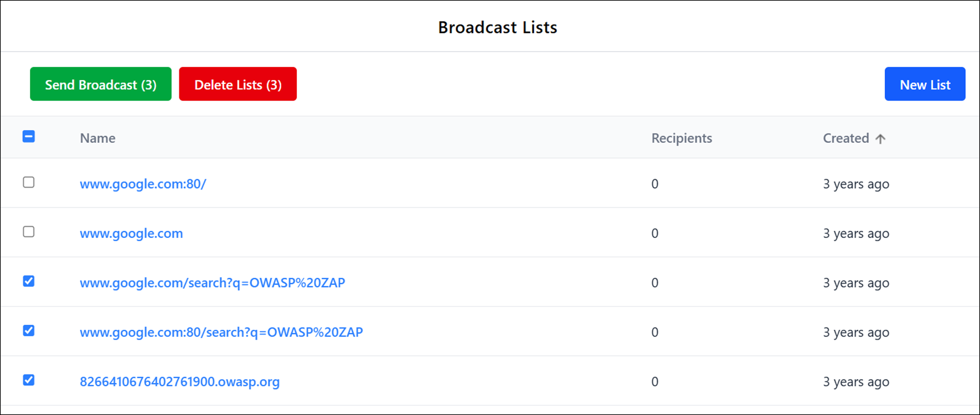Click the Send Broadcast (3) button
980x415 pixels.
click(101, 84)
